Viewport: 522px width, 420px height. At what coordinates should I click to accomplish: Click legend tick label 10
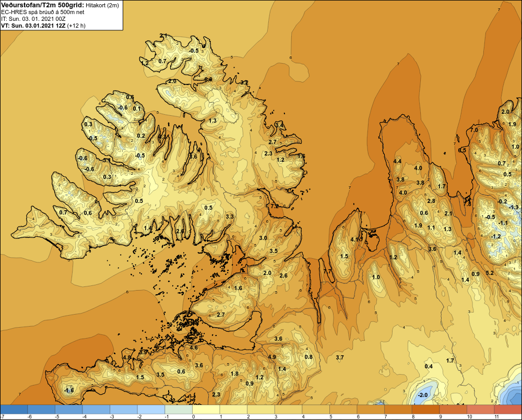(469, 417)
